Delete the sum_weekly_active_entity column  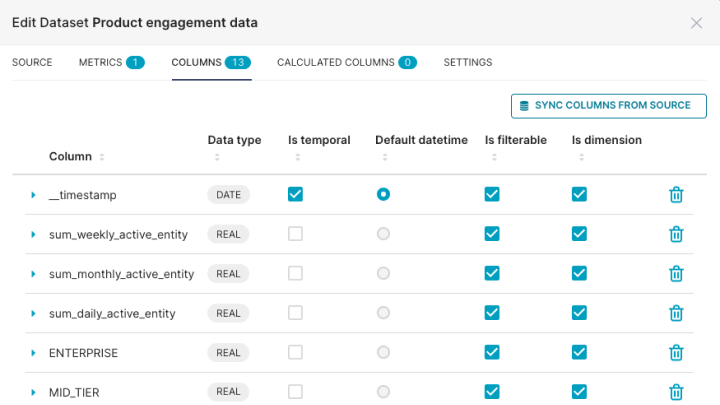click(676, 234)
